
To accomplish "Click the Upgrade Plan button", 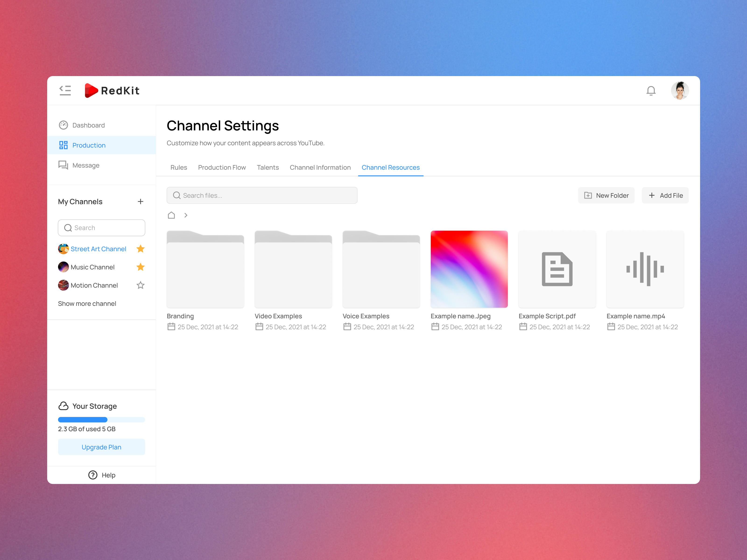I will [101, 447].
